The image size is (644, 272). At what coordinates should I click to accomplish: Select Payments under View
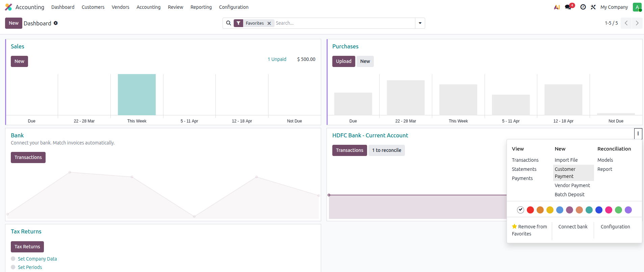click(522, 178)
